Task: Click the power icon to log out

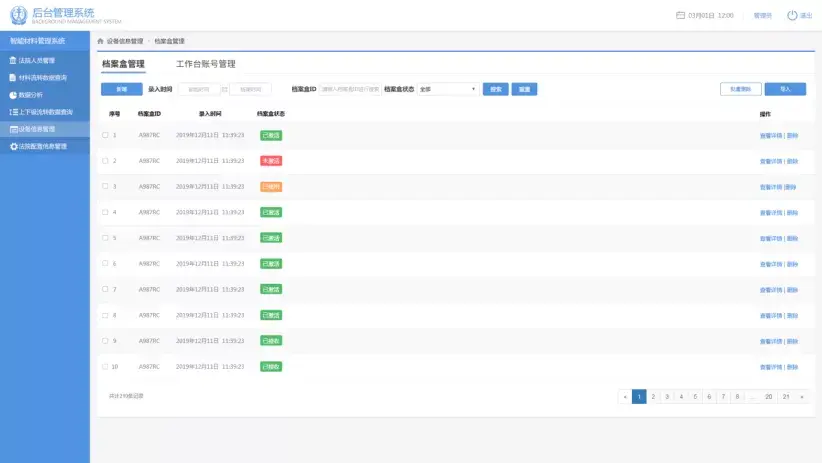Action: 792,15
